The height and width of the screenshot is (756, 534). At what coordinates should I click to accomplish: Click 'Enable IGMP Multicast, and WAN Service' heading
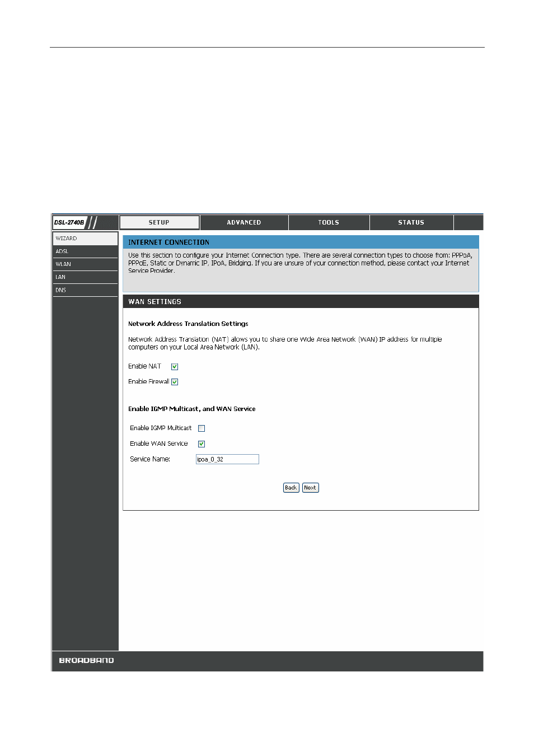(x=191, y=409)
